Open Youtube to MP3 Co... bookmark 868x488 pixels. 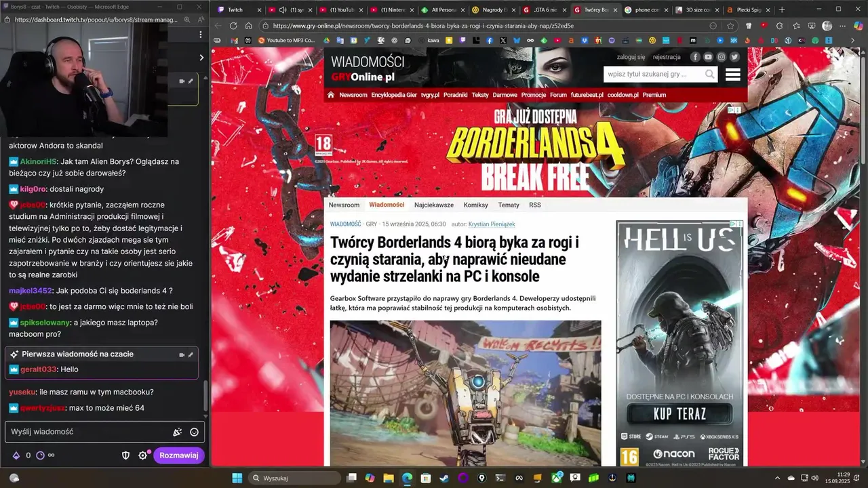click(285, 41)
